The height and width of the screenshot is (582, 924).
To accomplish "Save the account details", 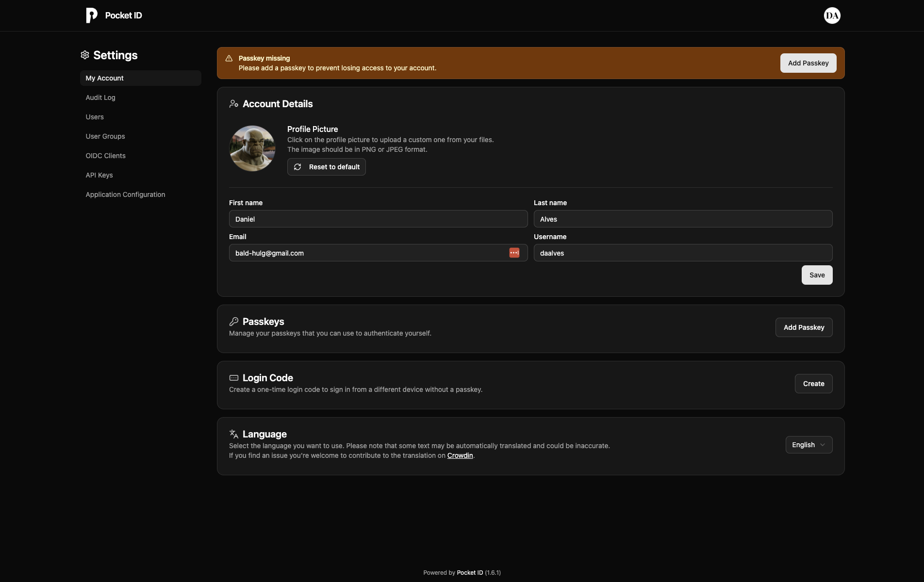I will (817, 275).
